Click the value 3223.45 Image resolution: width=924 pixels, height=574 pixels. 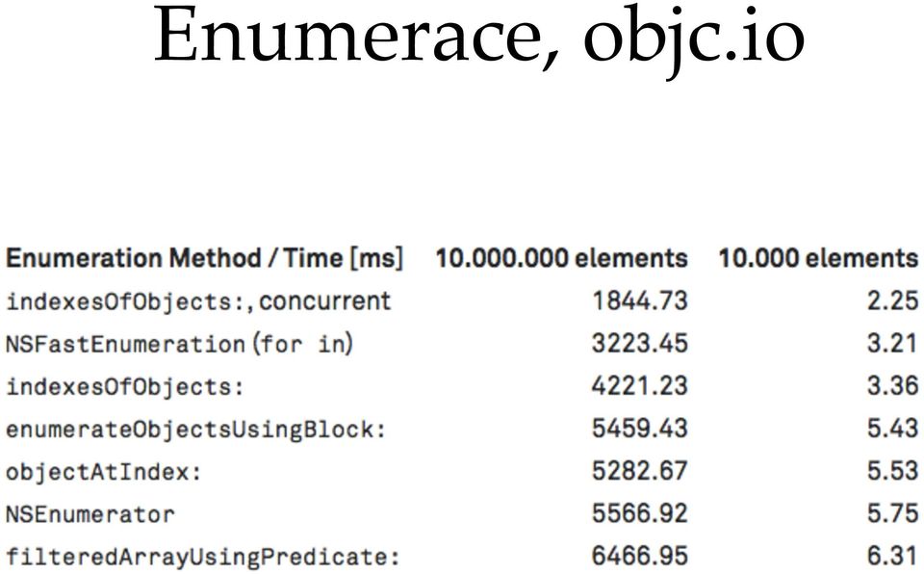(x=639, y=343)
